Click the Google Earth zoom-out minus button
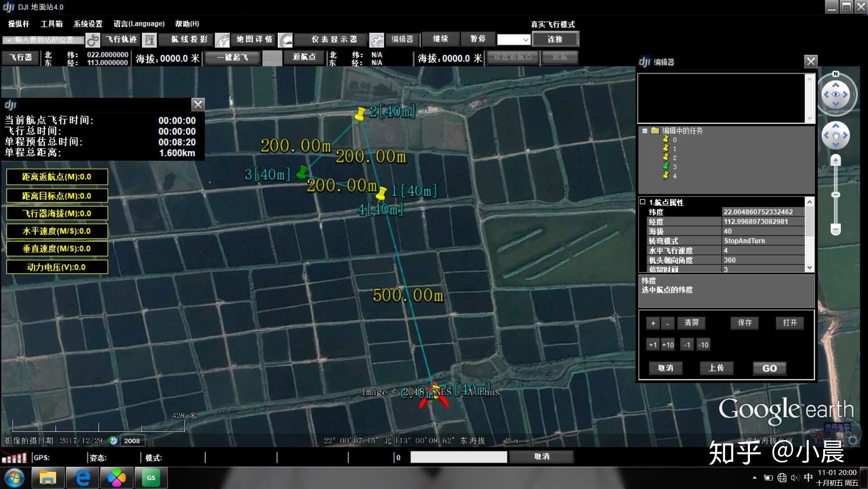Image resolution: width=868 pixels, height=489 pixels. point(836,229)
